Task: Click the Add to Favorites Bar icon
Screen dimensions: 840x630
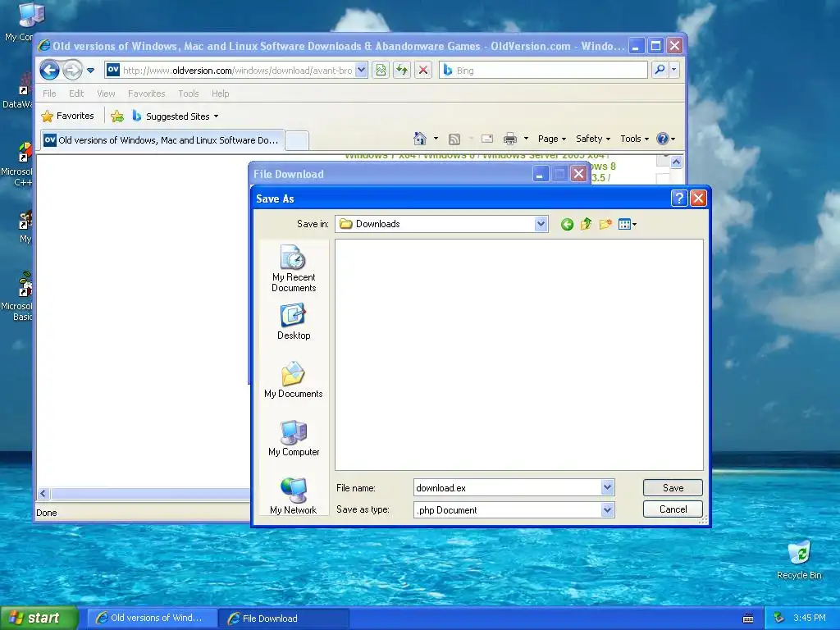Action: 117,116
